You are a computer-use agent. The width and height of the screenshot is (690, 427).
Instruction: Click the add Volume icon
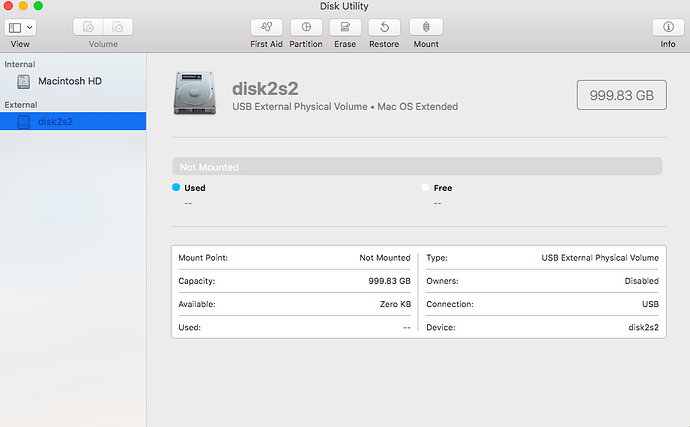[88, 27]
